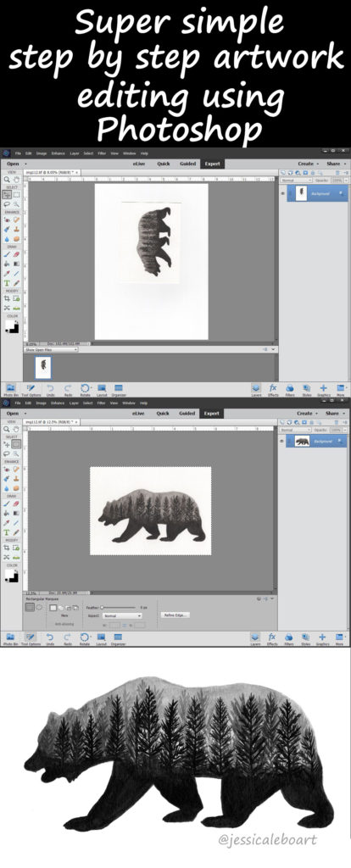Click the foreground/background color swatches in the lower window
The width and height of the screenshot is (351, 868).
(x=12, y=576)
